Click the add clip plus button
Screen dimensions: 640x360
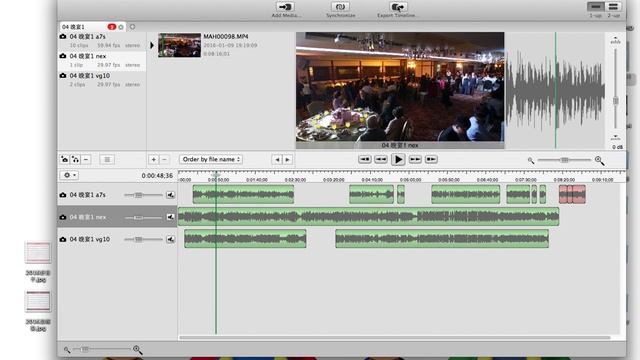tap(153, 159)
